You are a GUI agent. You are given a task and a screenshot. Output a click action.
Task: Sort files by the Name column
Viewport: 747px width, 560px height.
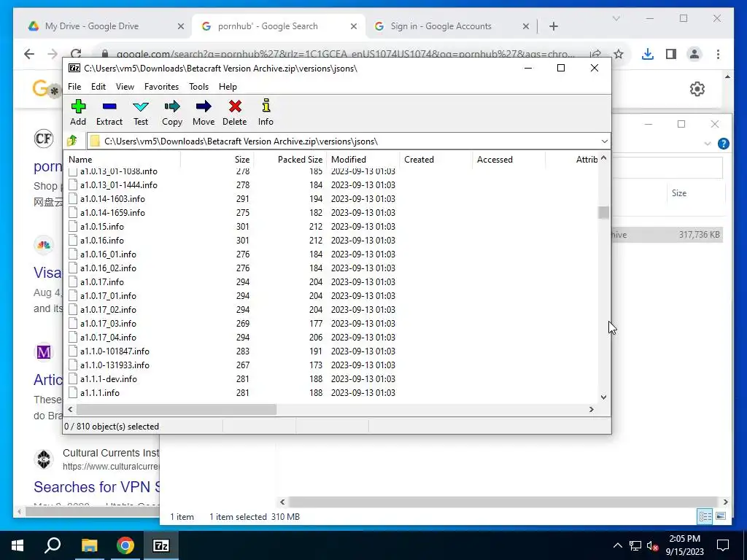click(122, 160)
